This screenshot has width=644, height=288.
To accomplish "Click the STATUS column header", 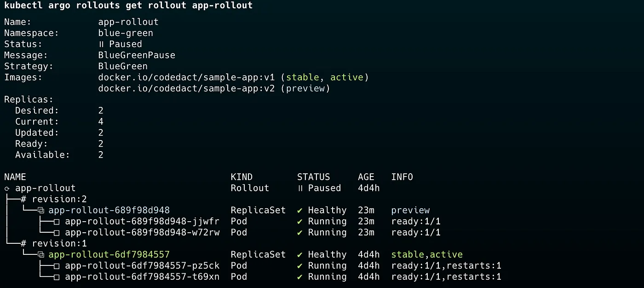I will [313, 177].
